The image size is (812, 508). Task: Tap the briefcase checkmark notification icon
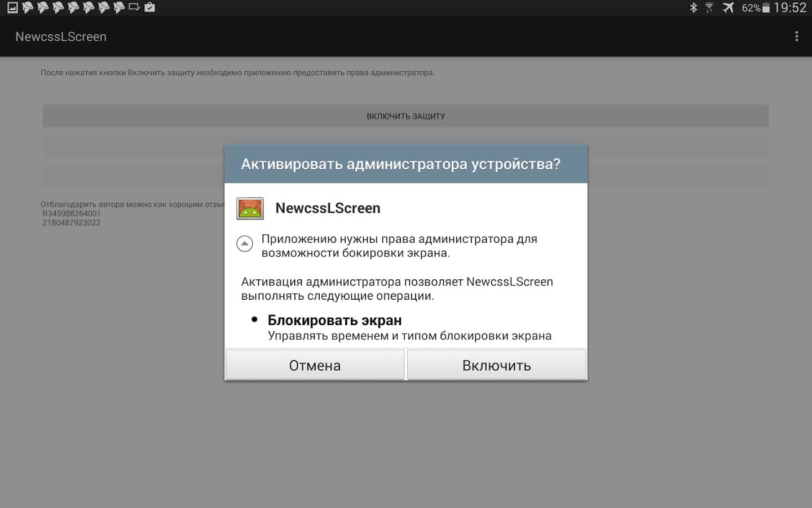pyautogui.click(x=149, y=8)
